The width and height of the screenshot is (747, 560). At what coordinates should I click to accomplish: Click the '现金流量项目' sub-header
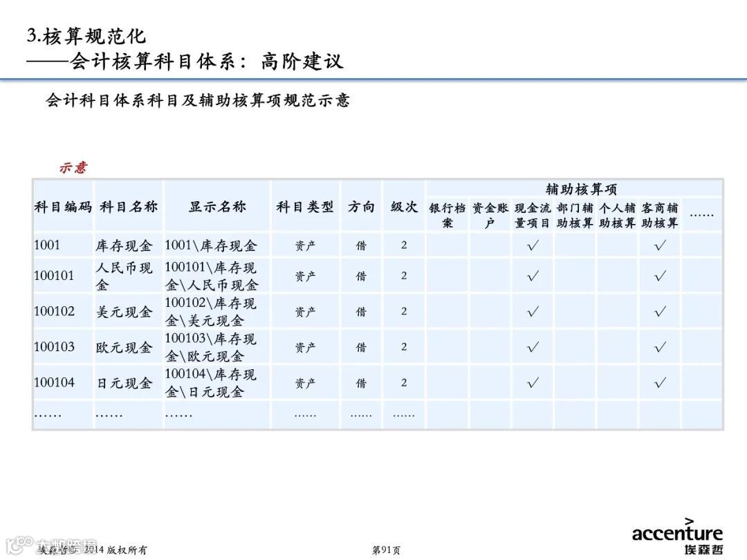pyautogui.click(x=533, y=215)
